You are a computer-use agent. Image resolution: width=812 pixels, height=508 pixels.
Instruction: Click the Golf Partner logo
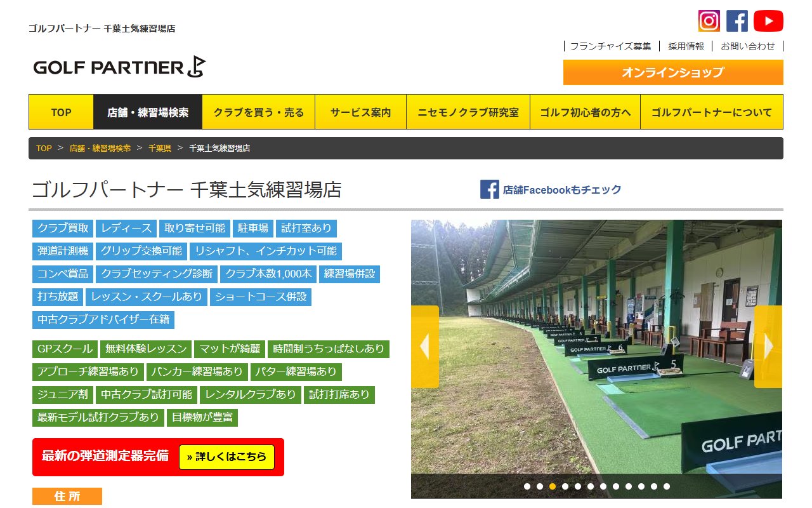(119, 67)
